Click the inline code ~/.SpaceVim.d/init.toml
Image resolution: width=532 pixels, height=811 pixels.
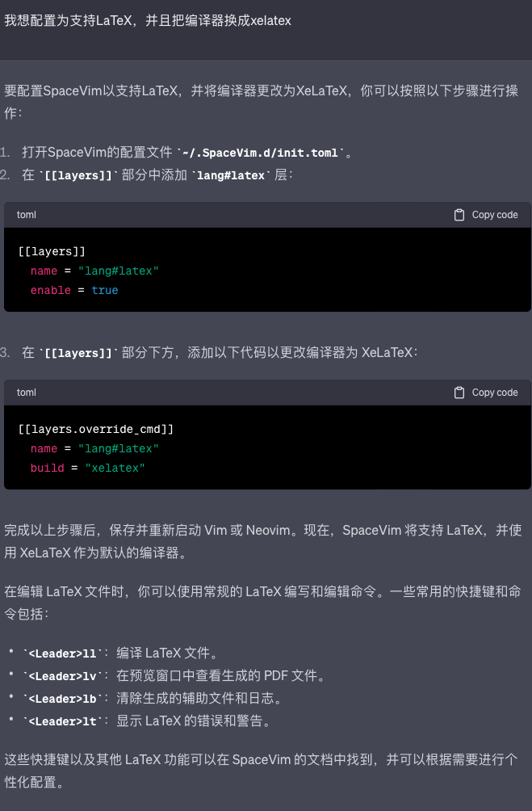click(261, 153)
